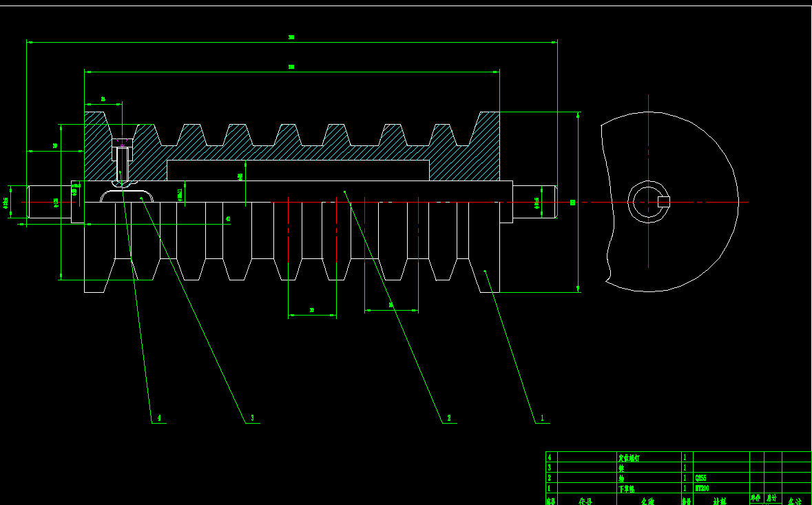This screenshot has height=505, width=812.
Task: Click item number 2 in parts list first column
Action: (x=550, y=478)
